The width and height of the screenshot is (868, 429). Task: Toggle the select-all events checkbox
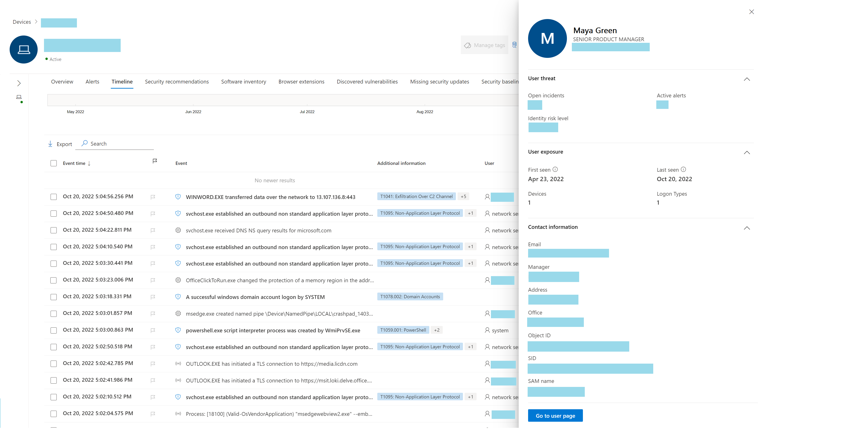click(54, 163)
